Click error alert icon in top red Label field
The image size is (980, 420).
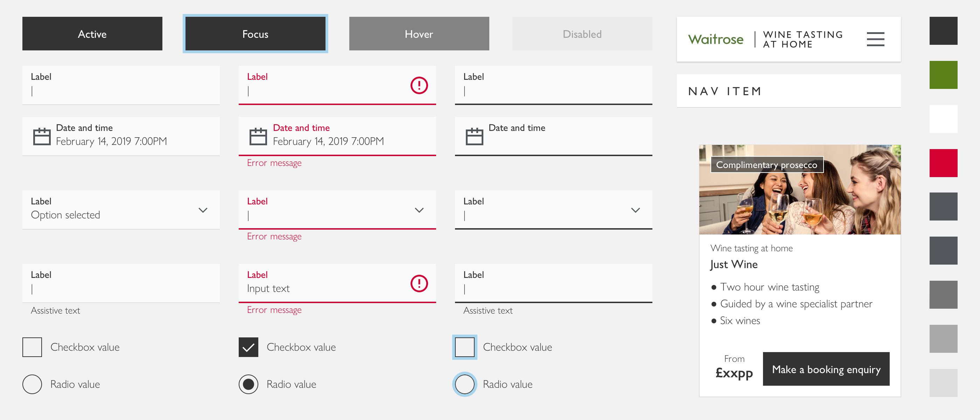[419, 85]
